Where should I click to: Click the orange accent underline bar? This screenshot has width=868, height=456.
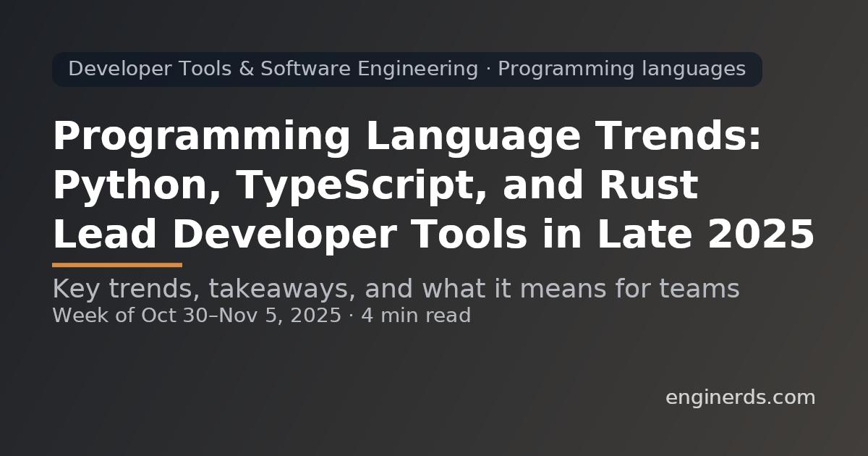(x=117, y=265)
